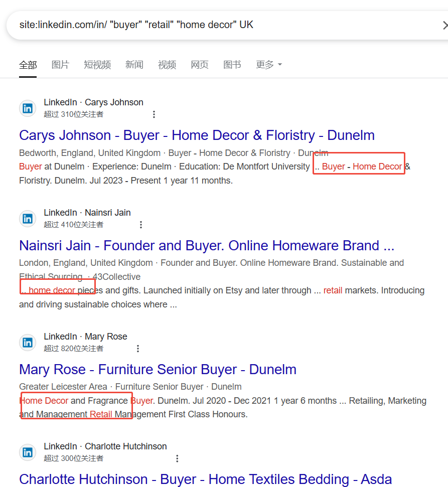The image size is (448, 487).
Task: Switch to the 新闻 (News) tab
Action: pos(134,65)
